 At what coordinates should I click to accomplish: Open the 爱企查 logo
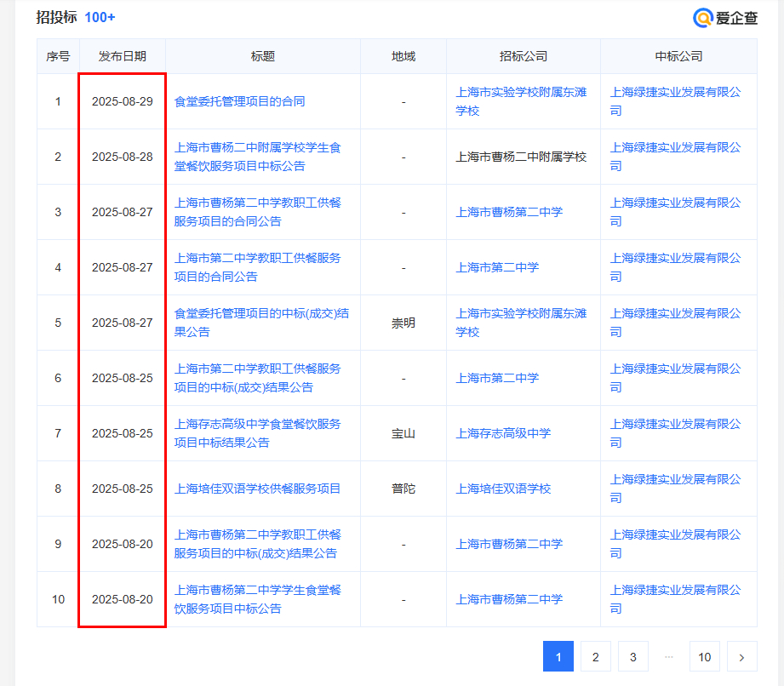click(x=725, y=18)
